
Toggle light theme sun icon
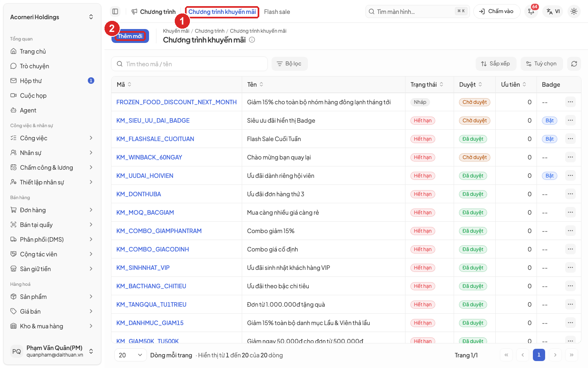pos(574,11)
